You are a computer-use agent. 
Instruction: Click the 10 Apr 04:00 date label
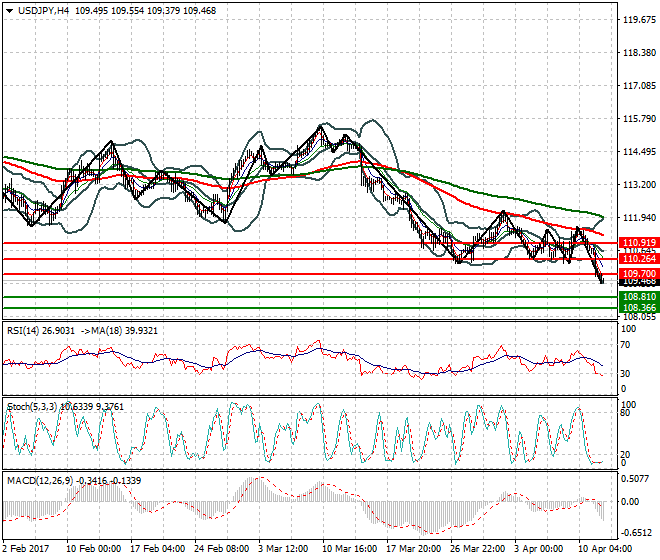click(605, 548)
